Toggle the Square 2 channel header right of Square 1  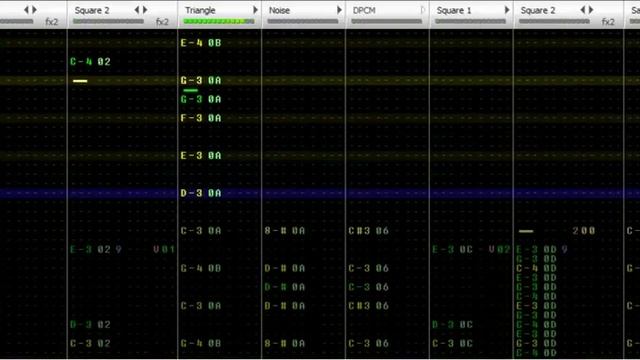[x=538, y=10]
